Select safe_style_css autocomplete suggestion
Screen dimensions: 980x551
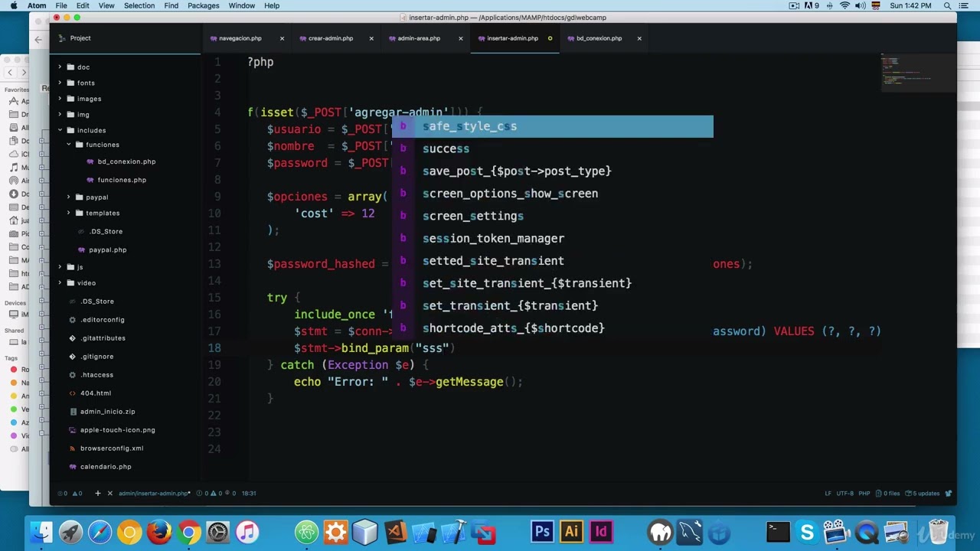553,126
